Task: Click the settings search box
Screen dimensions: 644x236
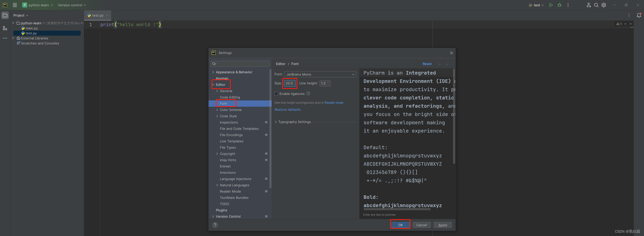Action: (240, 64)
